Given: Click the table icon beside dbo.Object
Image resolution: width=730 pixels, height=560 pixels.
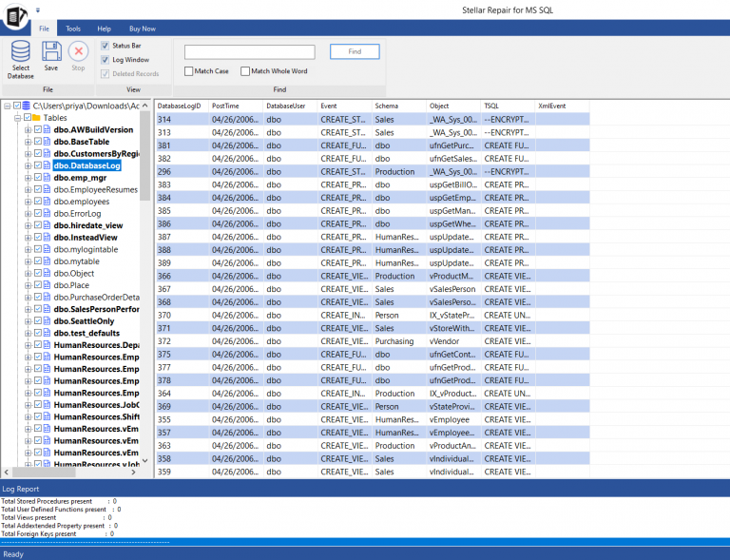Looking at the screenshot, I should [47, 273].
